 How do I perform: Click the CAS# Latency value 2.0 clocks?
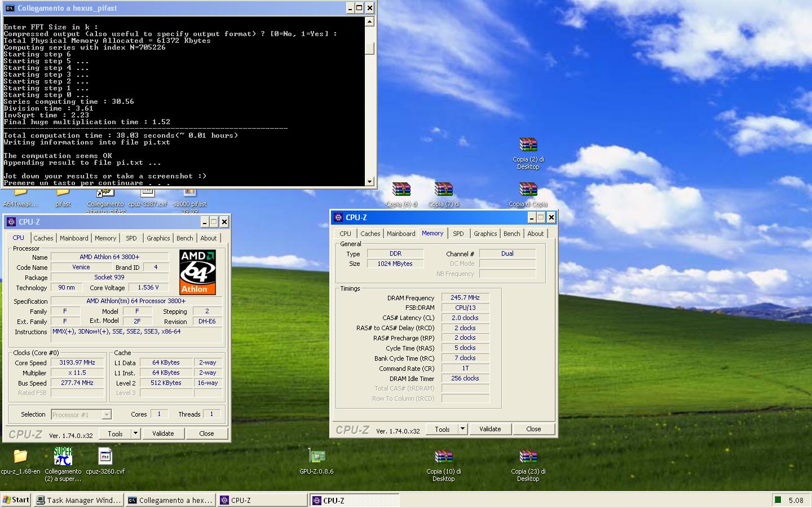coord(465,318)
